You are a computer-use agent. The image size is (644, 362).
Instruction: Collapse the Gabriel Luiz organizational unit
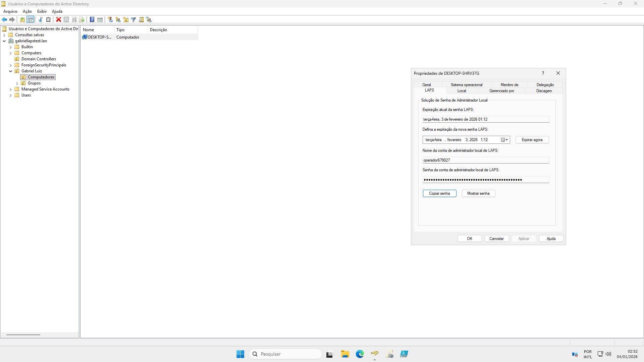click(10, 71)
